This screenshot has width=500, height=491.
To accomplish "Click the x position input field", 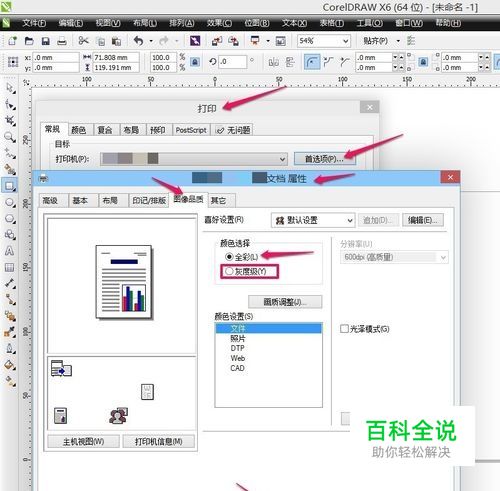I will coord(56,57).
